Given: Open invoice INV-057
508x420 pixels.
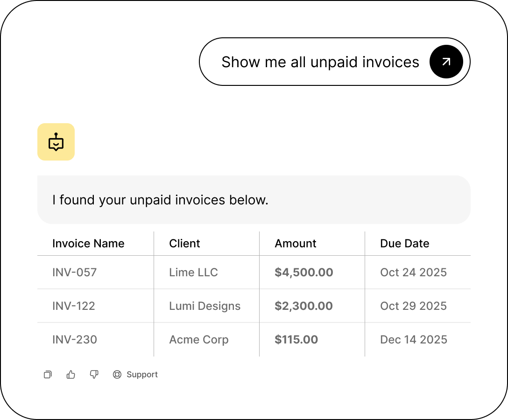Looking at the screenshot, I should (x=75, y=273).
